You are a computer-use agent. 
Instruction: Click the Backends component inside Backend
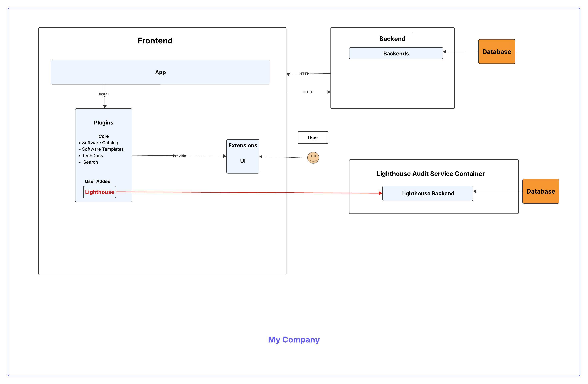(396, 53)
